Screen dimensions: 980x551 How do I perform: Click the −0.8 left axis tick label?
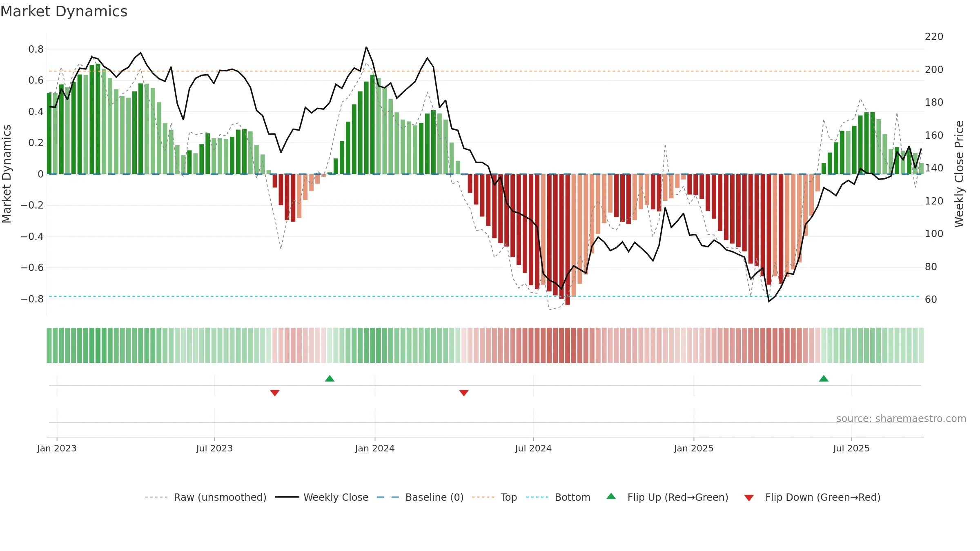(x=32, y=299)
